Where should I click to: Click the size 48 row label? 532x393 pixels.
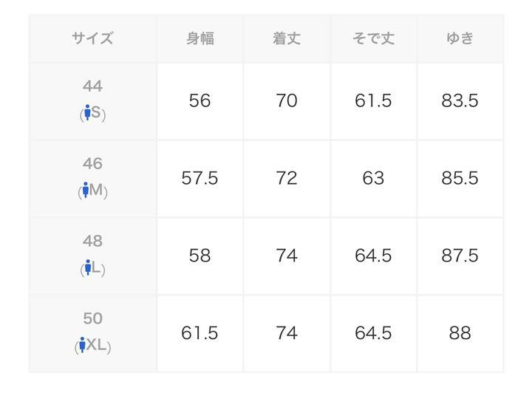92,241
